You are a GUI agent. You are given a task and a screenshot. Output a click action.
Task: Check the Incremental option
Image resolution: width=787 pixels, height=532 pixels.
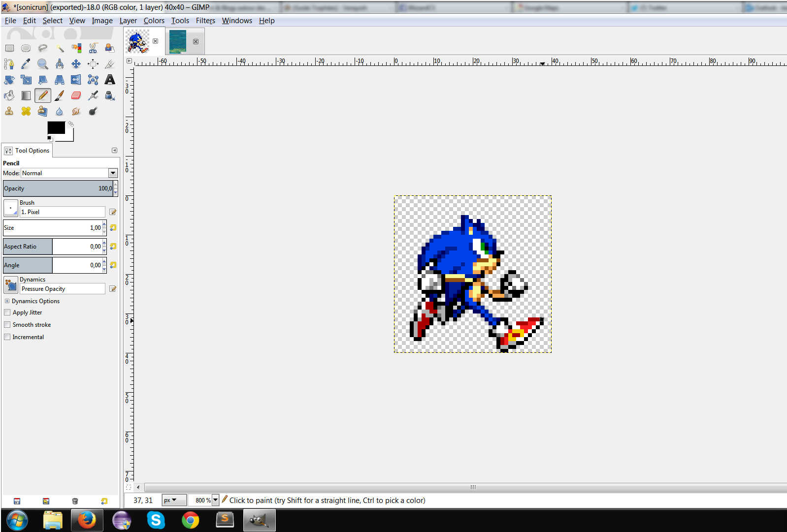coord(7,337)
